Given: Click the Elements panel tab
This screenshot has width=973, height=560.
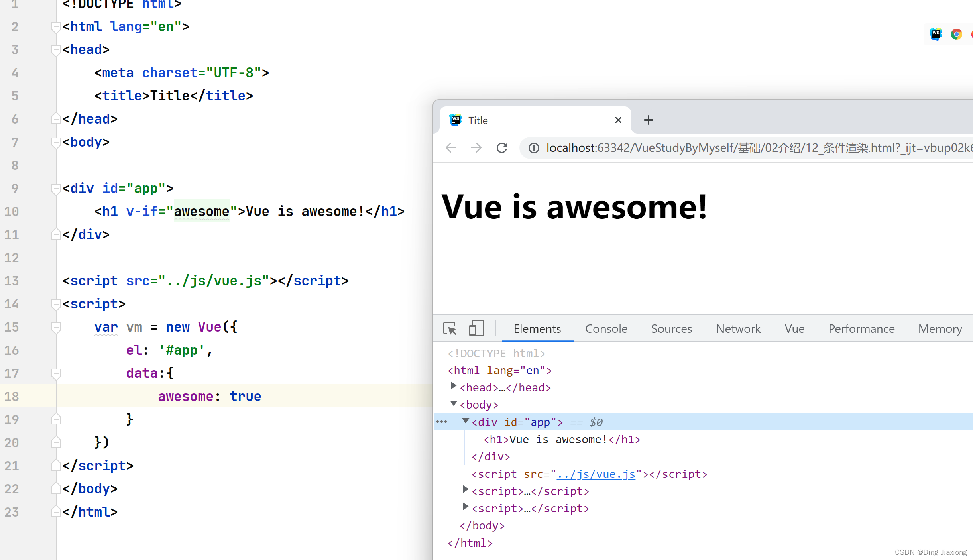Looking at the screenshot, I should (x=537, y=328).
